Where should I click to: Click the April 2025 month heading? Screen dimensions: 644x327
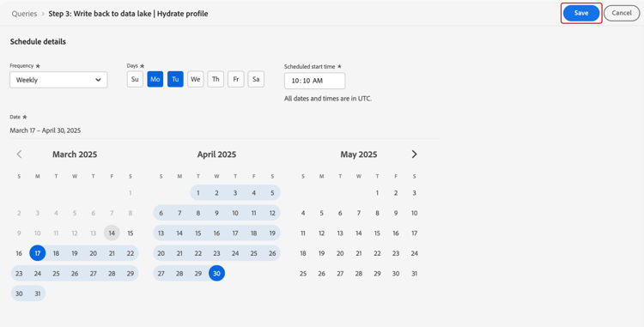pyautogui.click(x=216, y=154)
